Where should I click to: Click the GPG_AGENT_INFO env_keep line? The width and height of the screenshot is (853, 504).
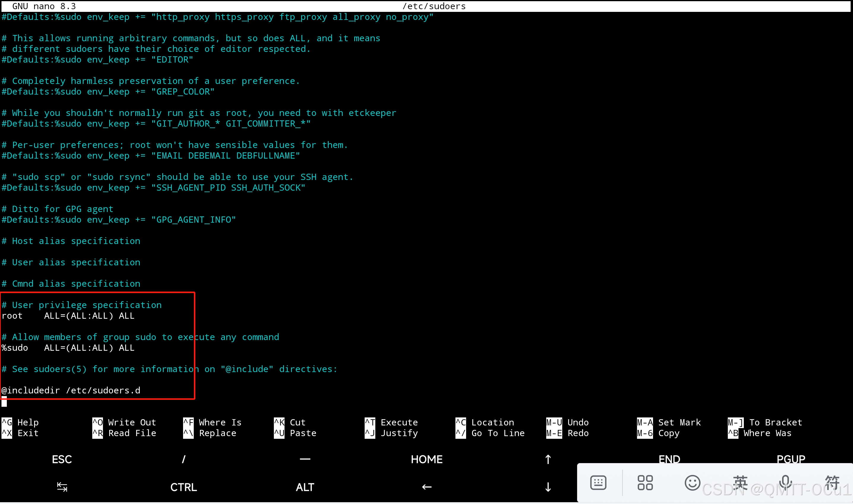point(119,220)
